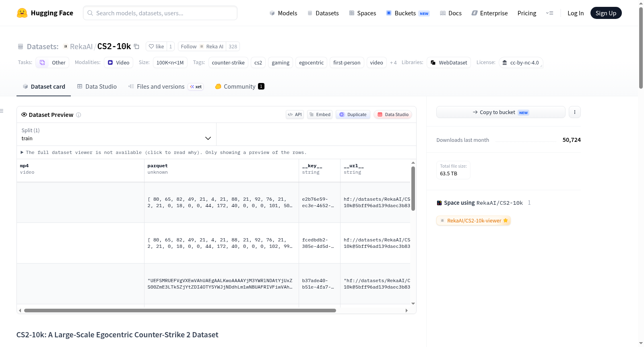644x347 pixels.
Task: Duplicate the dataset
Action: (353, 114)
